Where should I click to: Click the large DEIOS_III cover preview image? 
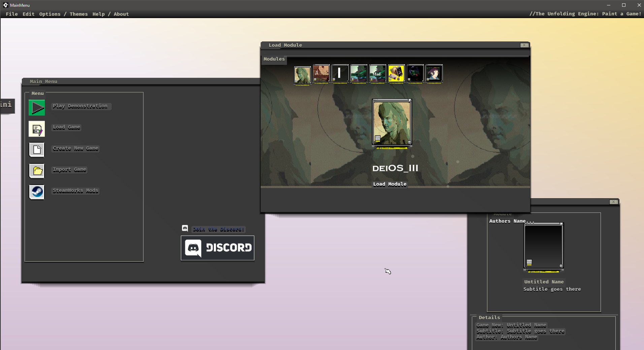[392, 123]
